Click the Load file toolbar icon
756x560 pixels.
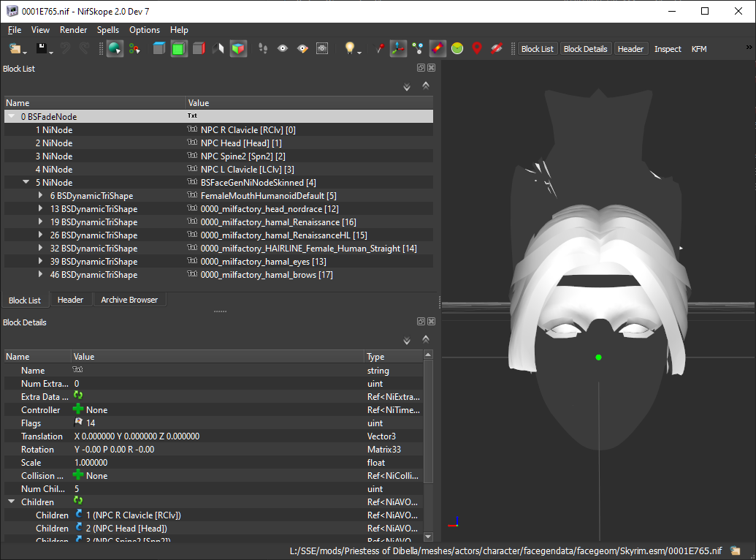15,49
